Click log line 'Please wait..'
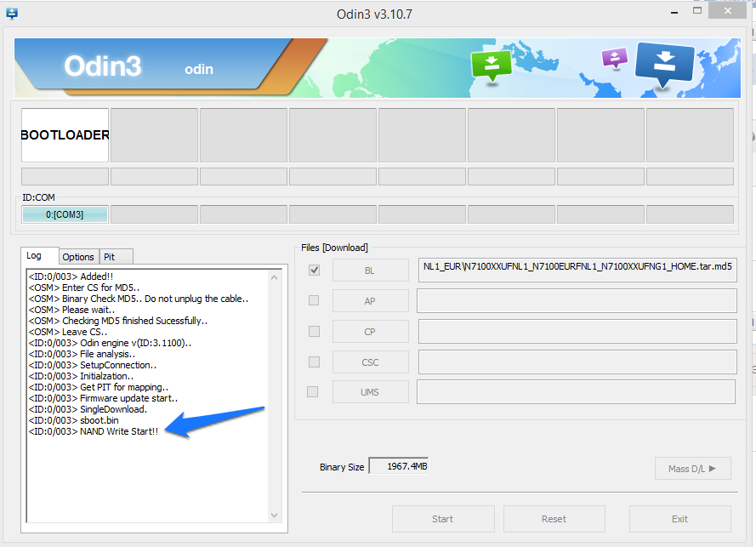The image size is (756, 547). [71, 310]
